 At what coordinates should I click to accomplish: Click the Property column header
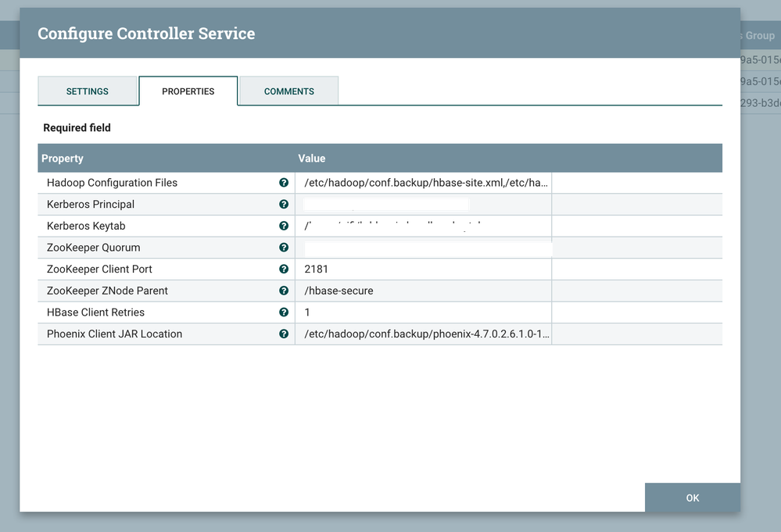(x=63, y=159)
